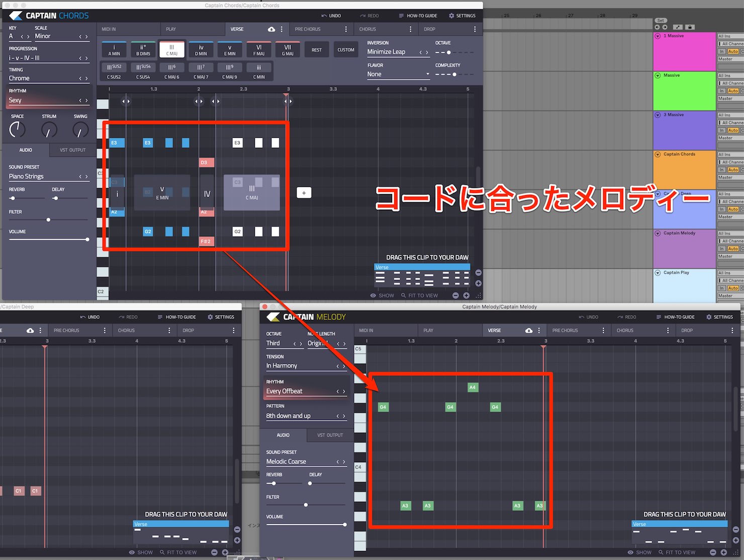Viewport: 744px width, 560px height.
Task: Toggle Auto monitor on 1 Massive track
Action: [733, 52]
